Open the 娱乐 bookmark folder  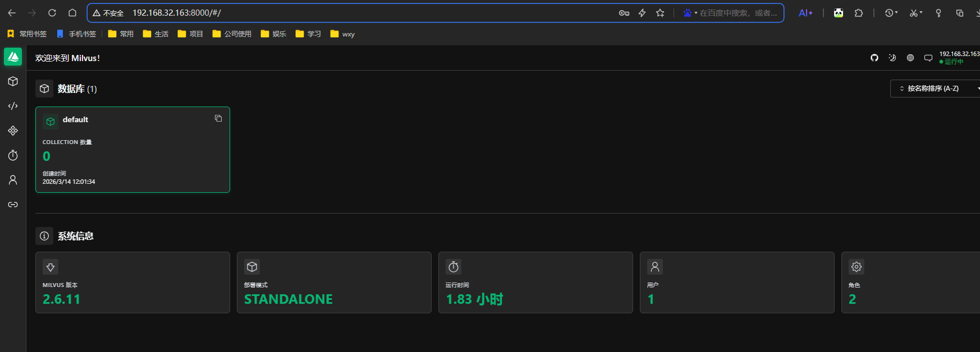(273, 34)
